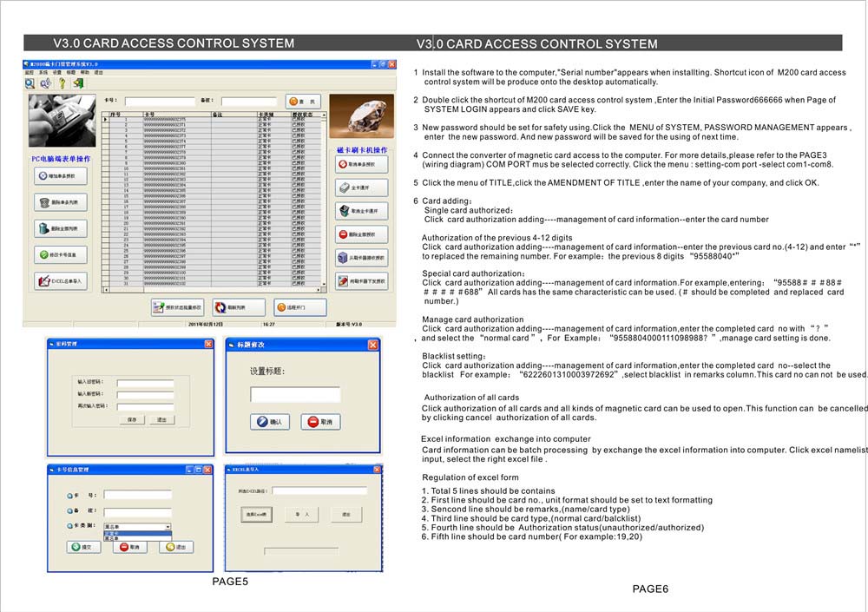This screenshot has height=612, width=868.
Task: Close the Excel import dialog
Action: coord(377,469)
